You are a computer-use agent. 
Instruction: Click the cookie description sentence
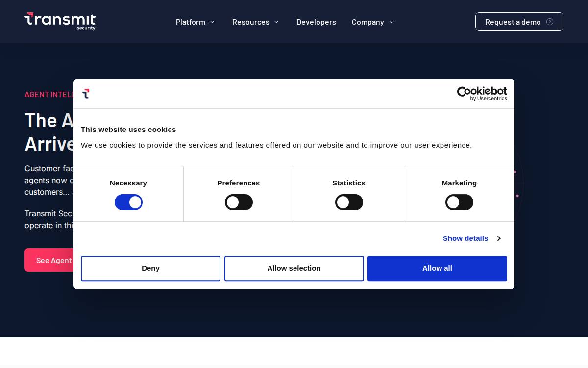pyautogui.click(x=276, y=145)
